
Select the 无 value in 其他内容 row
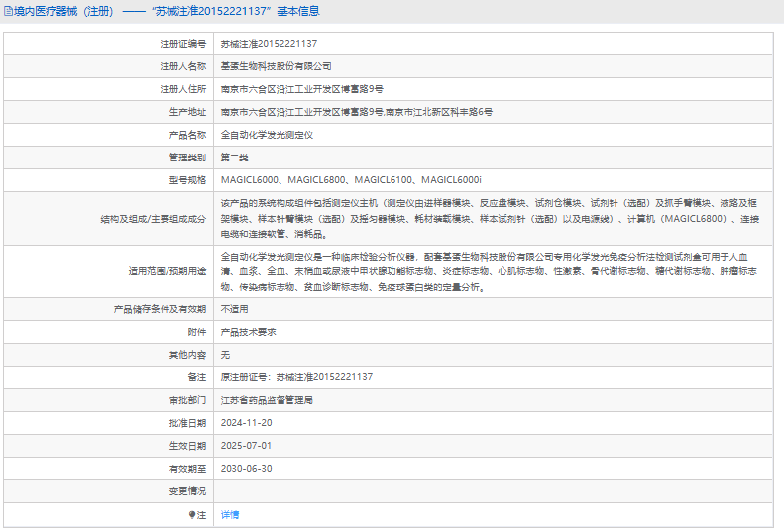(226, 355)
